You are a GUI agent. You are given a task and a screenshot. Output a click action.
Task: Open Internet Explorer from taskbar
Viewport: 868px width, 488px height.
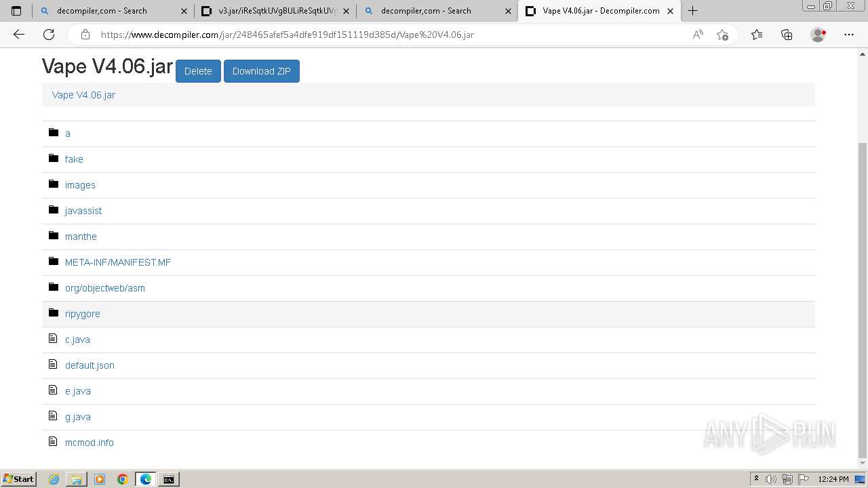[54, 479]
